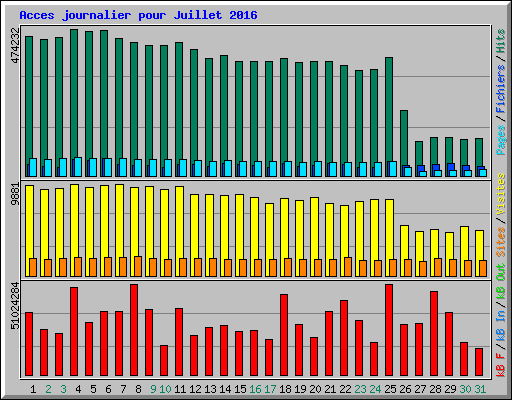Click day label 5 on the x-axis
Screen dimensions: 512x400
[x=93, y=389]
